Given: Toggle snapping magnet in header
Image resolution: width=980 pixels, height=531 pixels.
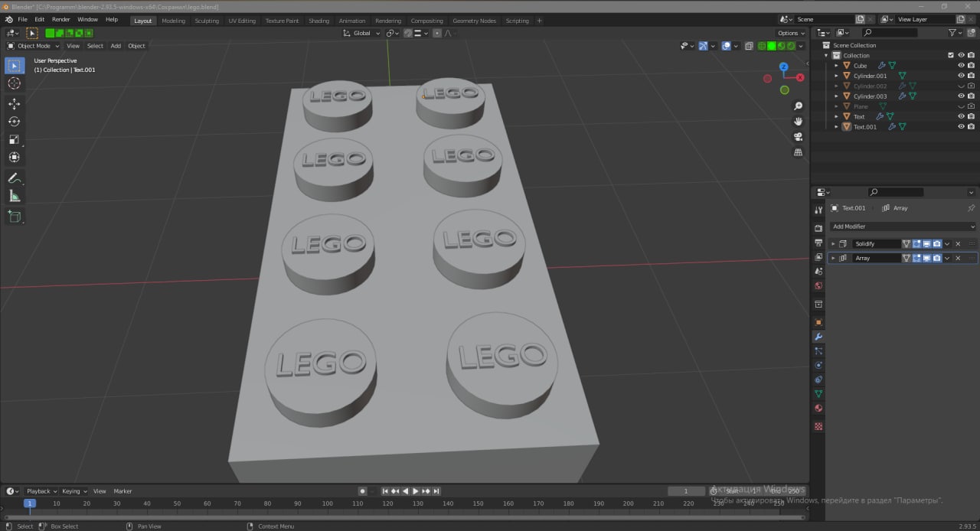Looking at the screenshot, I should click(407, 33).
